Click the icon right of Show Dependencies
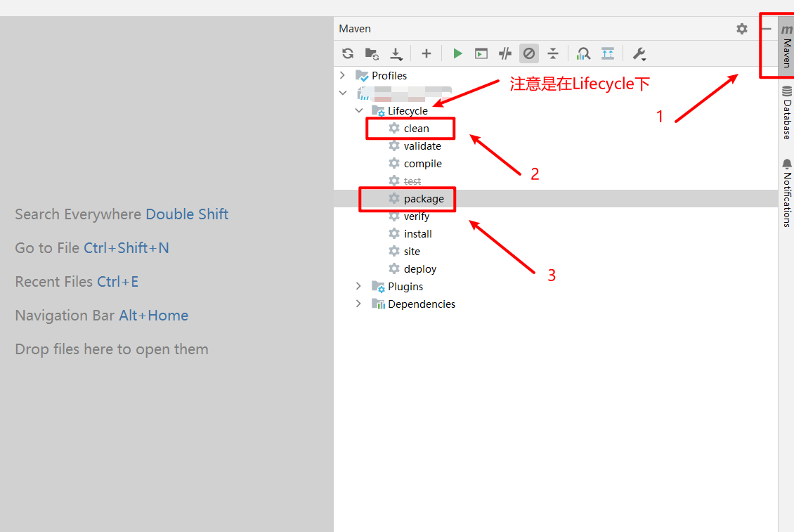794x532 pixels. click(x=608, y=53)
